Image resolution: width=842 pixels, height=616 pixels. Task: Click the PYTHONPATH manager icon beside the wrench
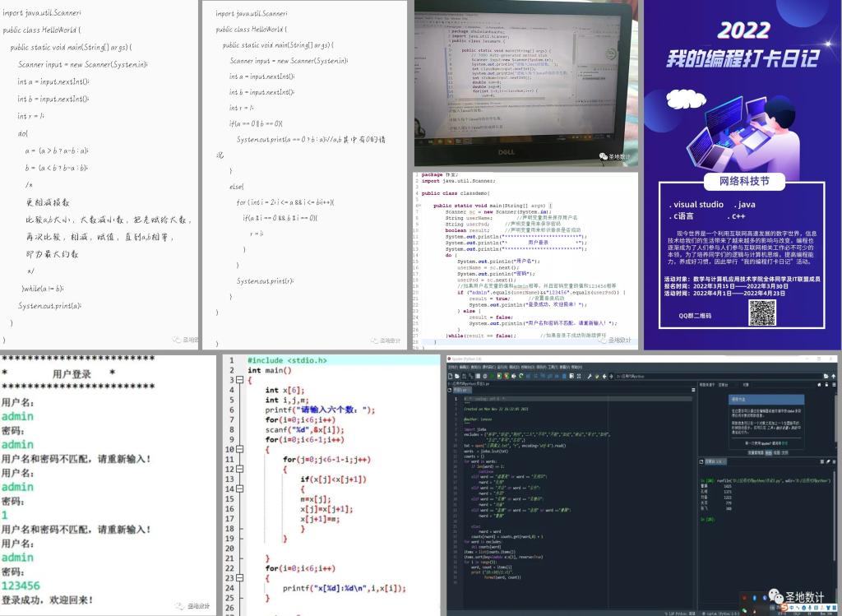(597, 377)
